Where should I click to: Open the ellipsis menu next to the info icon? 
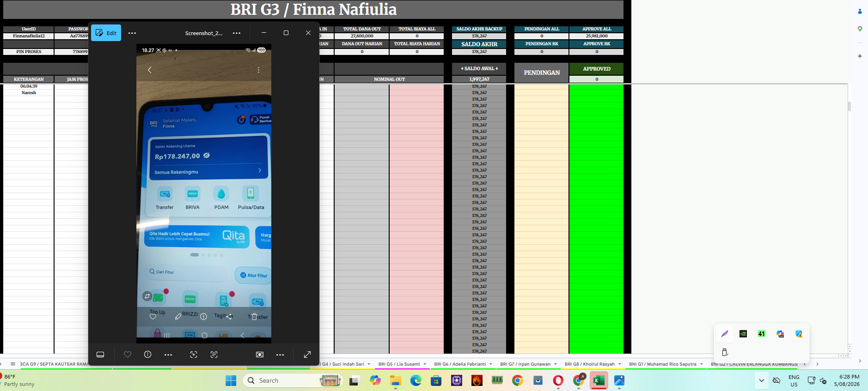point(168,355)
